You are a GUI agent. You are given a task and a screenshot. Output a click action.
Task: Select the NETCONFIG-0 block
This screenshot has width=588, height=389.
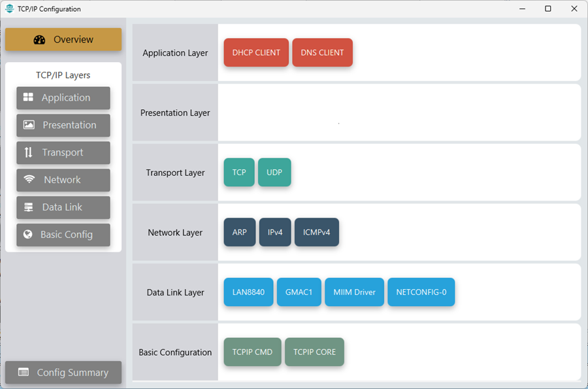point(421,292)
